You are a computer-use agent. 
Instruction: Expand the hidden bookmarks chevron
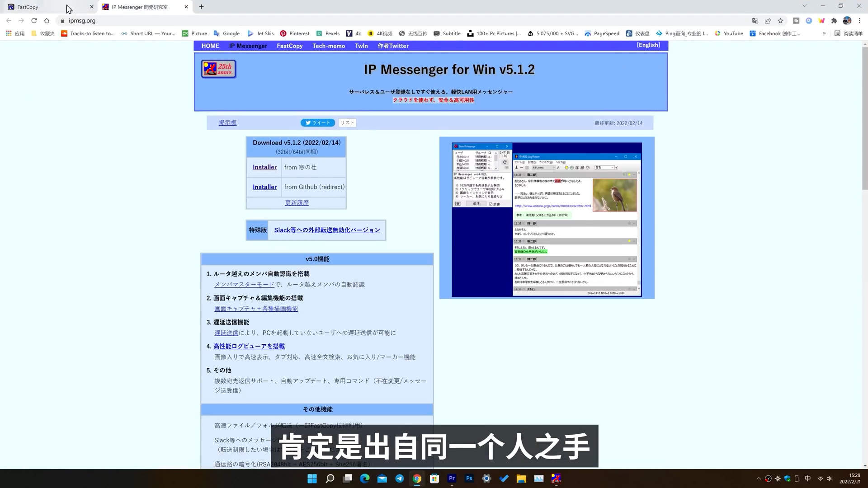824,33
